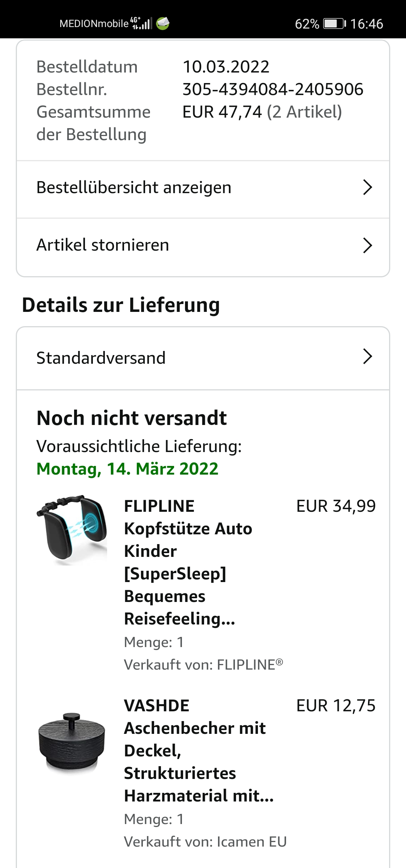
Task: Tap the battery icon in status bar
Action: pyautogui.click(x=334, y=24)
